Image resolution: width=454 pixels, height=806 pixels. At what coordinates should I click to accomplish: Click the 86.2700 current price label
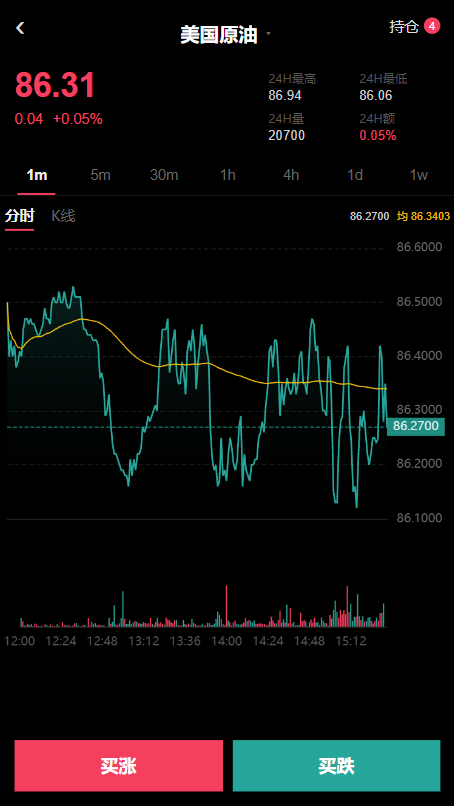(415, 426)
